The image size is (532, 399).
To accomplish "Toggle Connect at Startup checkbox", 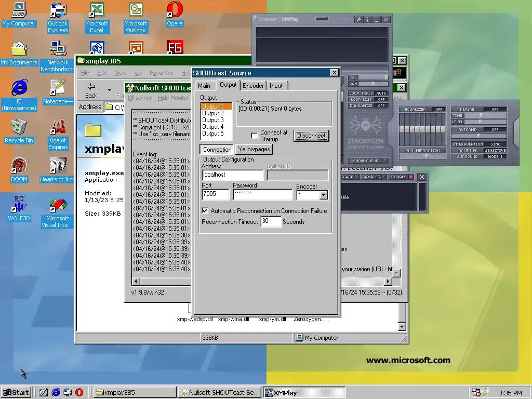I will (254, 136).
